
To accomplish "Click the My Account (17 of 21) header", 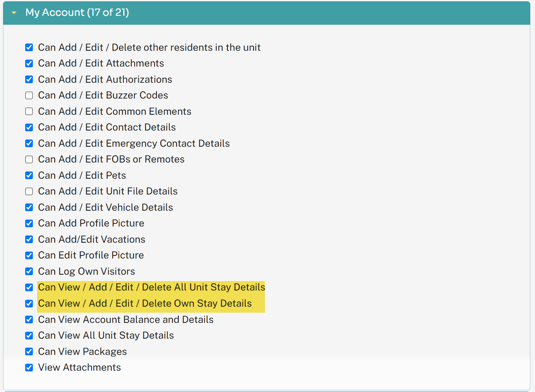I will coord(267,13).
